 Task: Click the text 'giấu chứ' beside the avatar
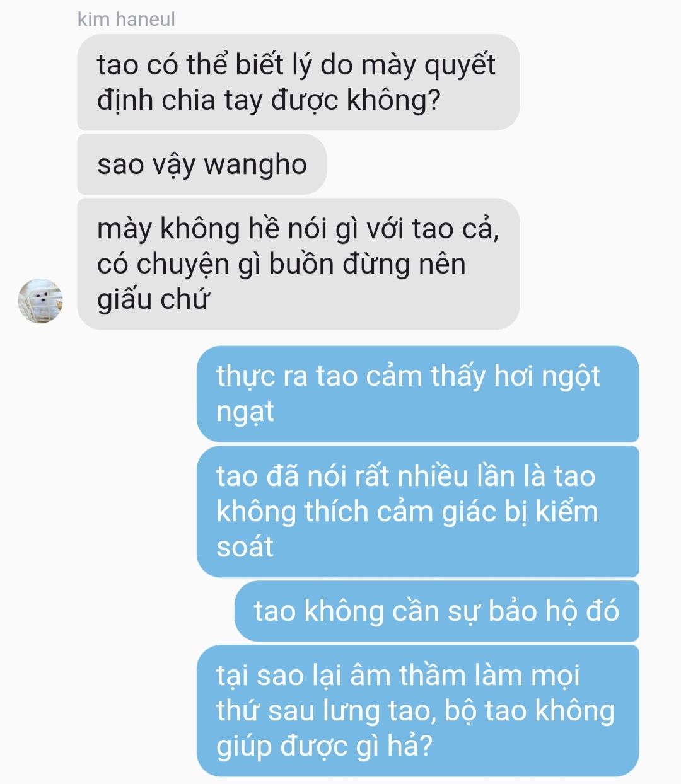[152, 299]
